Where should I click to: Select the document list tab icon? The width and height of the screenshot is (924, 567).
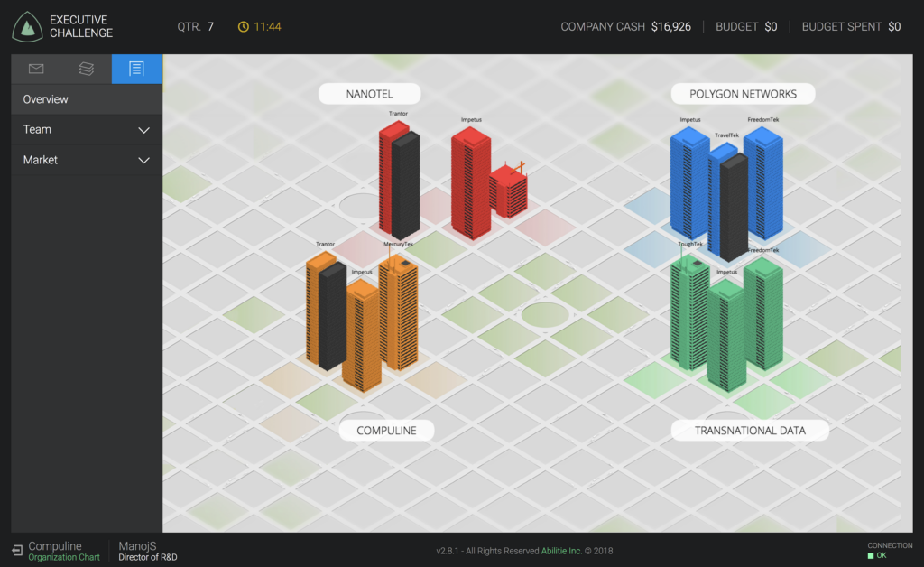136,69
